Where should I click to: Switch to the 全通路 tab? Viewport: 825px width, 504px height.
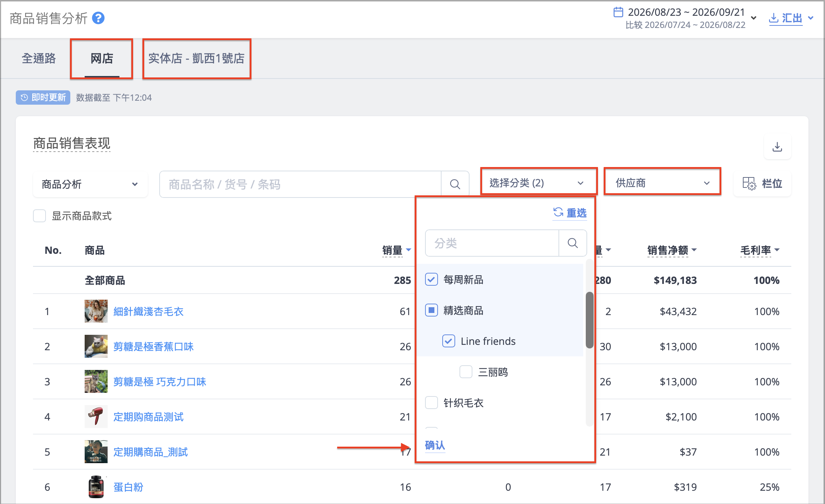[x=39, y=58]
